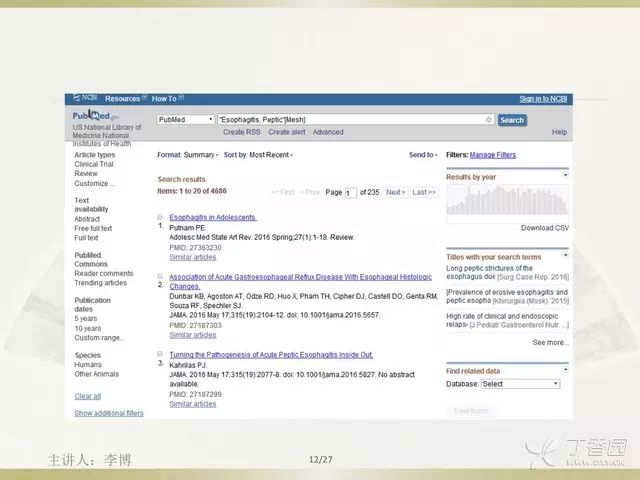This screenshot has width=640, height=480.
Task: Click Sign in to NCBI link
Action: coord(543,99)
